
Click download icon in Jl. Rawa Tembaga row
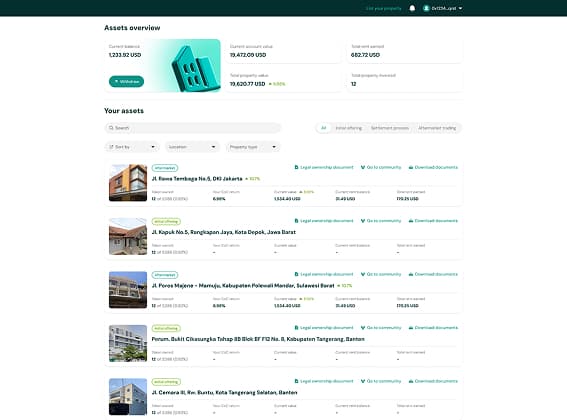tap(411, 167)
